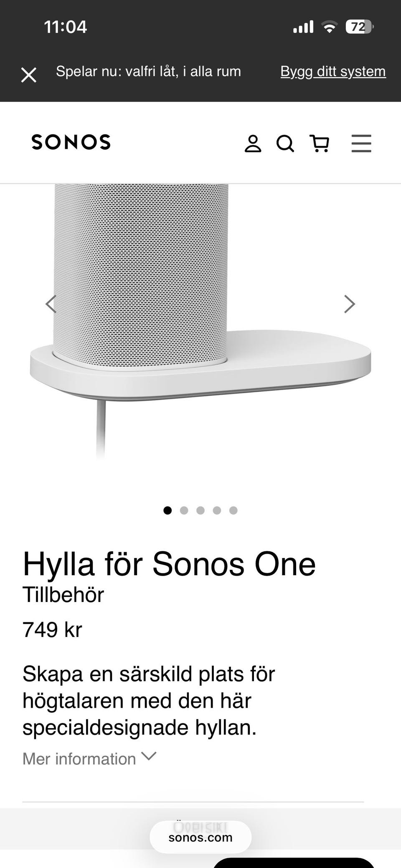Select the first carousel dot
The width and height of the screenshot is (401, 868).
click(168, 510)
